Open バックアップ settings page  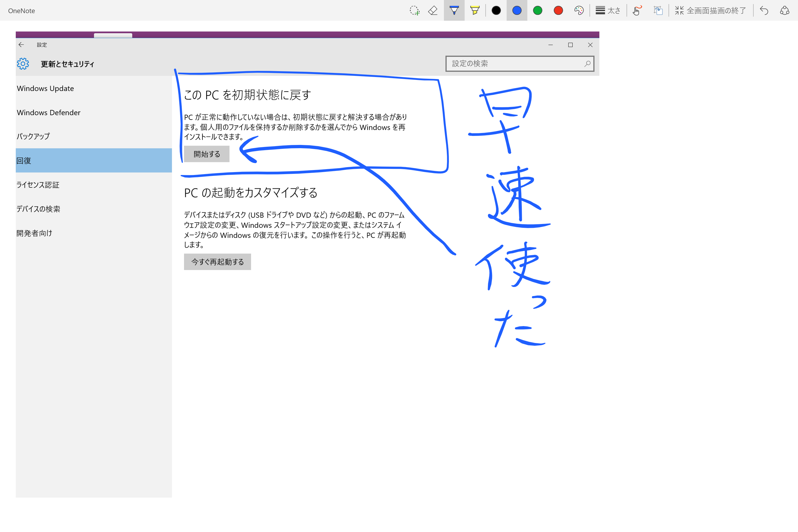click(x=94, y=136)
